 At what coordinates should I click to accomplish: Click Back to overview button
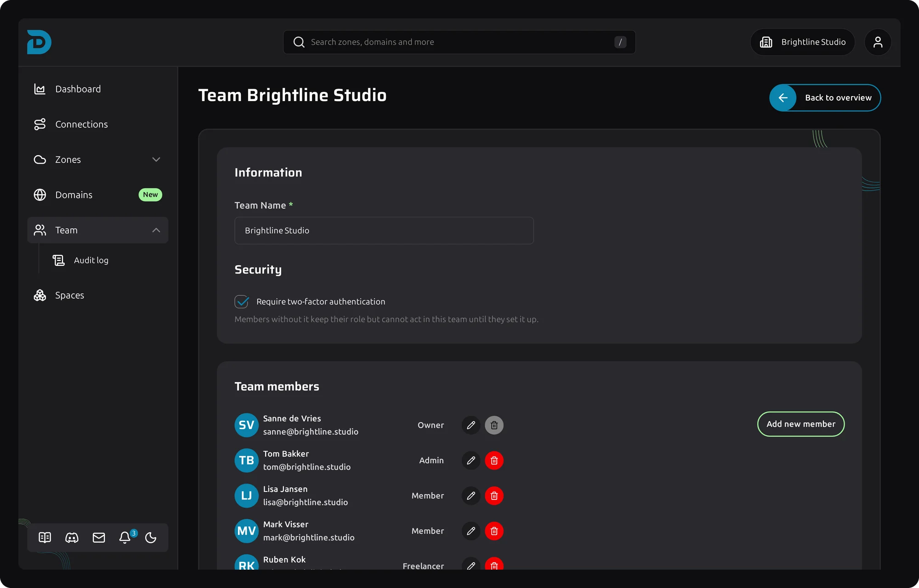point(825,98)
